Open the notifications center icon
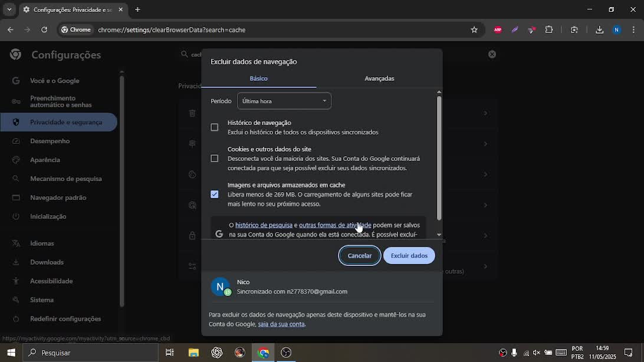 (x=629, y=353)
